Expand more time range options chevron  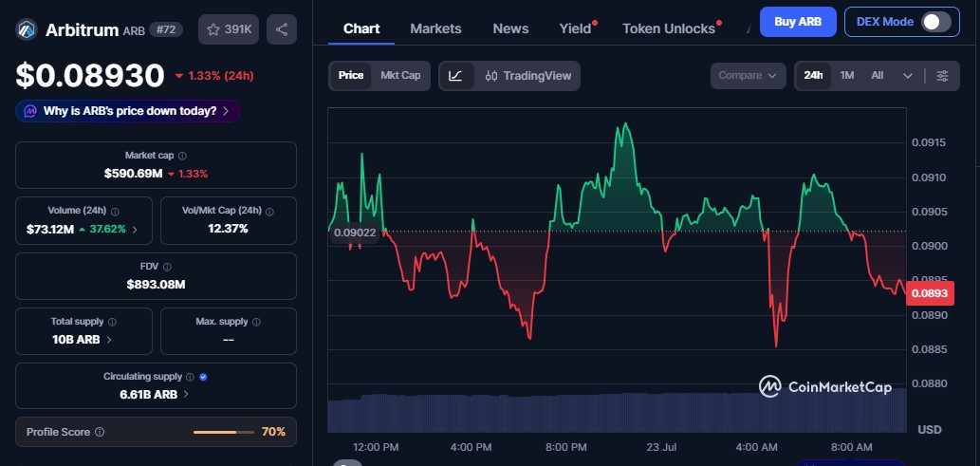coord(908,76)
